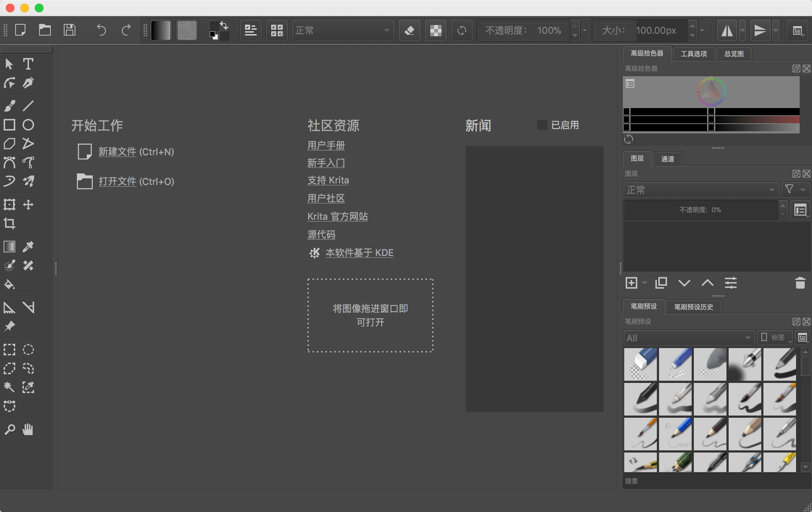Select the Ellipse tool
This screenshot has height=512, width=812.
[x=28, y=125]
